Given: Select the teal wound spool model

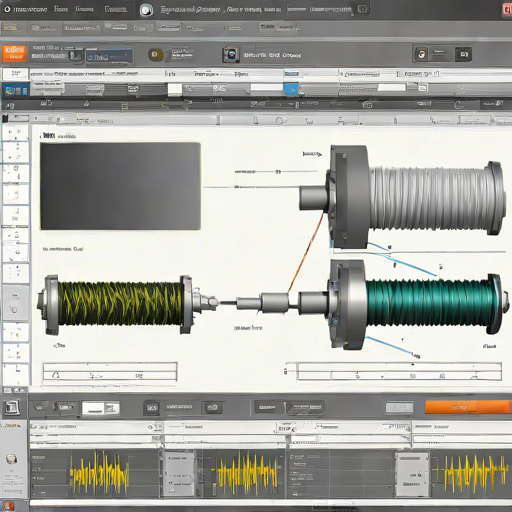Looking at the screenshot, I should click(x=418, y=305).
